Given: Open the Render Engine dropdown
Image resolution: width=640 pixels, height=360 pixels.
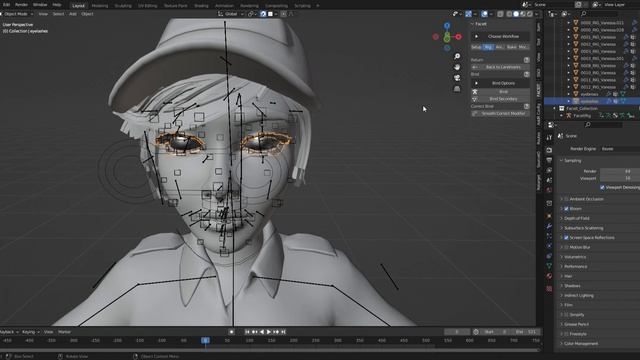Looking at the screenshot, I should [x=620, y=149].
